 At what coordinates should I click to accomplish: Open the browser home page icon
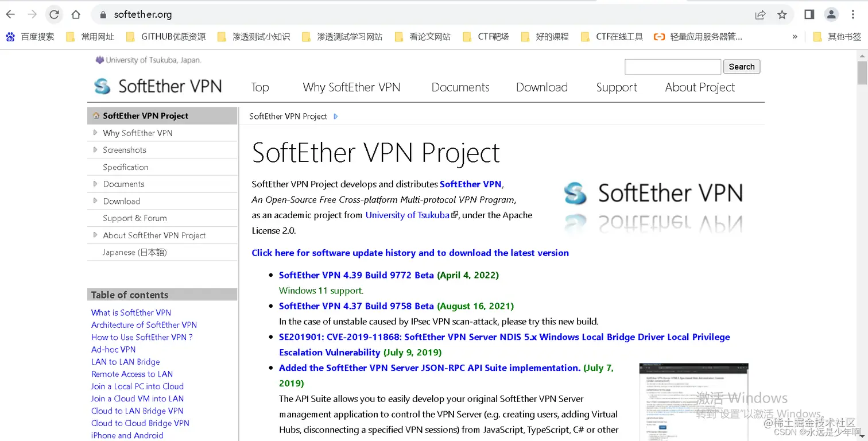pyautogui.click(x=76, y=14)
